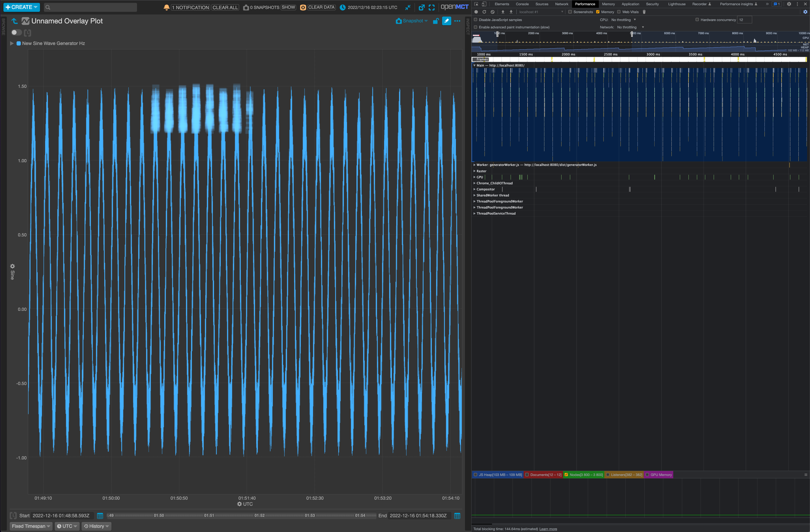The image size is (810, 532).
Task: Open the CPU throttling dropdown
Action: click(624, 20)
